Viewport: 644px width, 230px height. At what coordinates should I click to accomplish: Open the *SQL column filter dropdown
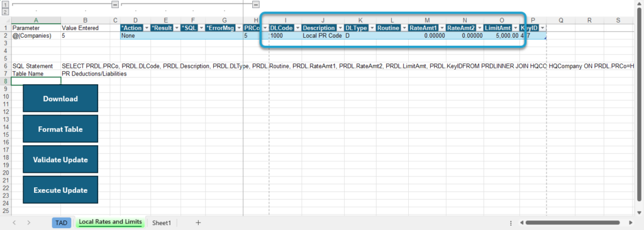pos(201,28)
